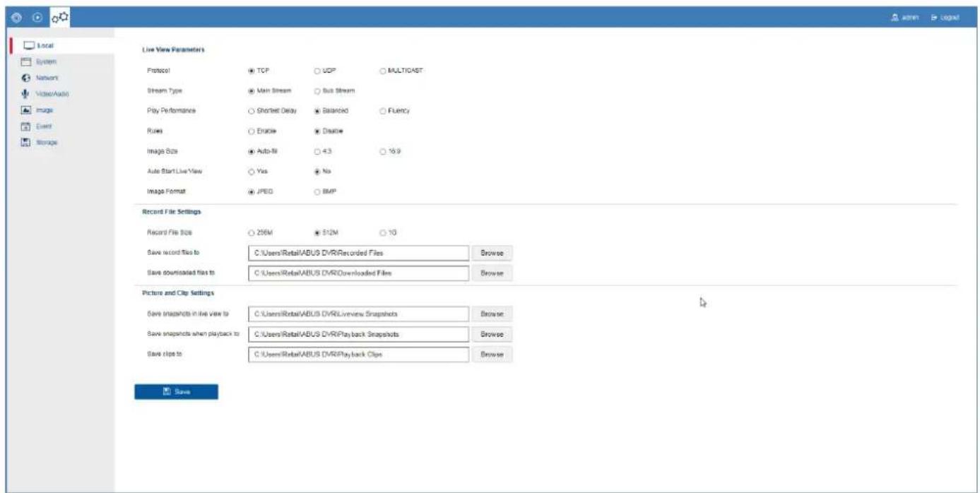Image resolution: width=980 pixels, height=493 pixels.
Task: Open the Playback icon in top bar
Action: [x=38, y=16]
